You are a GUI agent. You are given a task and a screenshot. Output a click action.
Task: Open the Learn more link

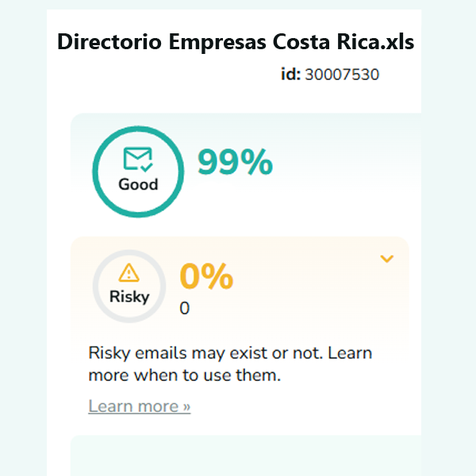140,406
